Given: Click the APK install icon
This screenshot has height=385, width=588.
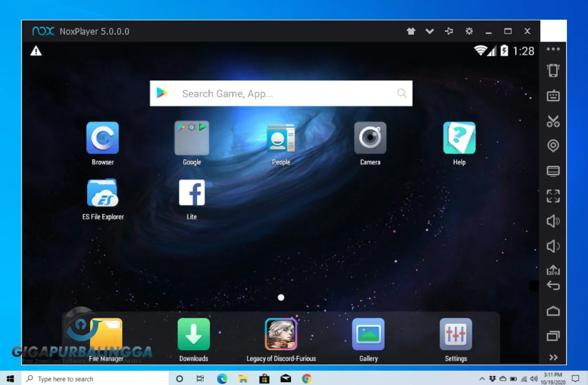Looking at the screenshot, I should coord(553,270).
